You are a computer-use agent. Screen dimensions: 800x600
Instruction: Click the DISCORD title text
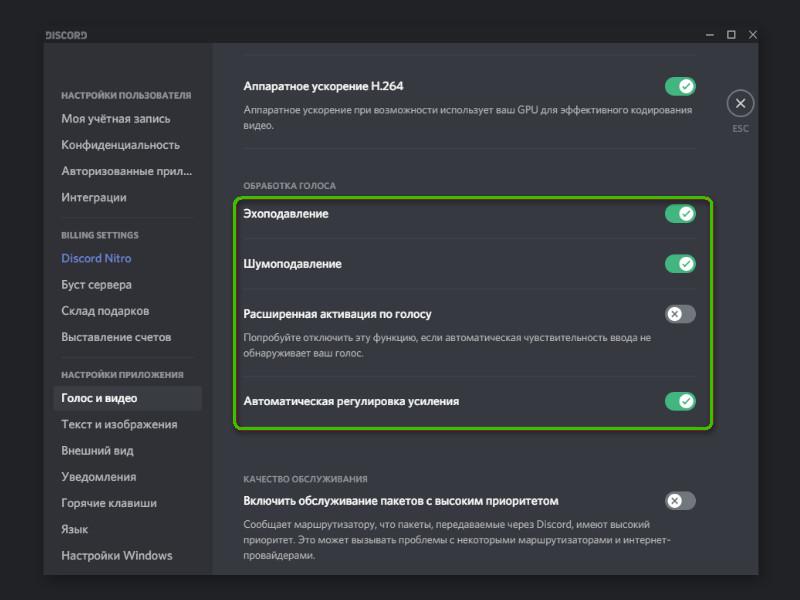coord(66,35)
